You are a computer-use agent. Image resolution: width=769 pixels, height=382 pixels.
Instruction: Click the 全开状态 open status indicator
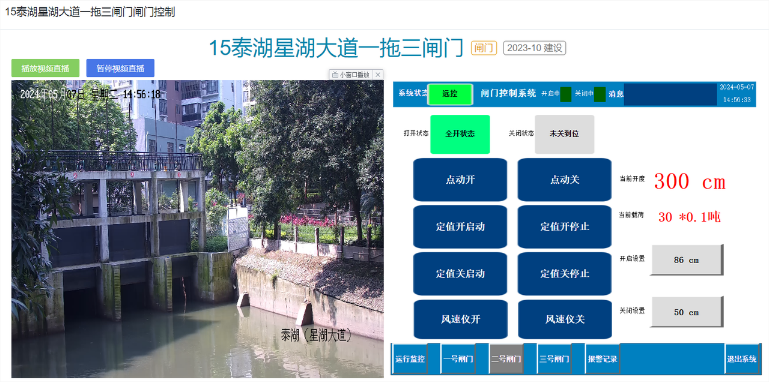click(x=460, y=134)
